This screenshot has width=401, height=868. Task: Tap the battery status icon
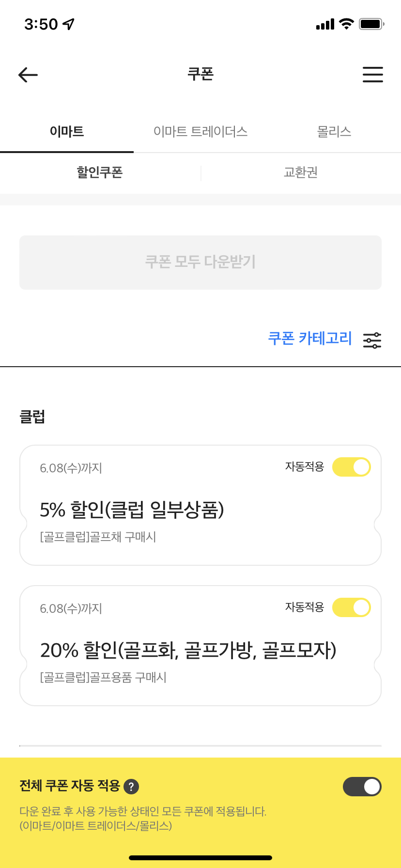[x=371, y=24]
